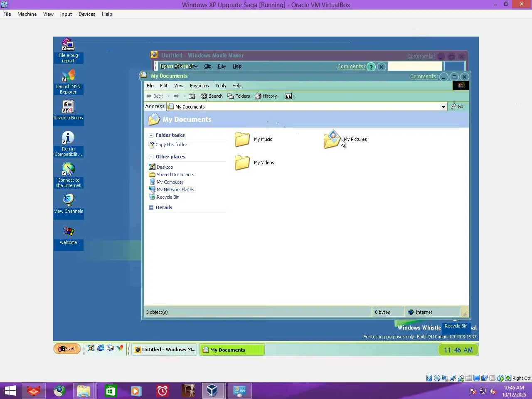Open the Clip menu in Movie Maker
Viewport: 532px width, 399px height.
tap(208, 66)
